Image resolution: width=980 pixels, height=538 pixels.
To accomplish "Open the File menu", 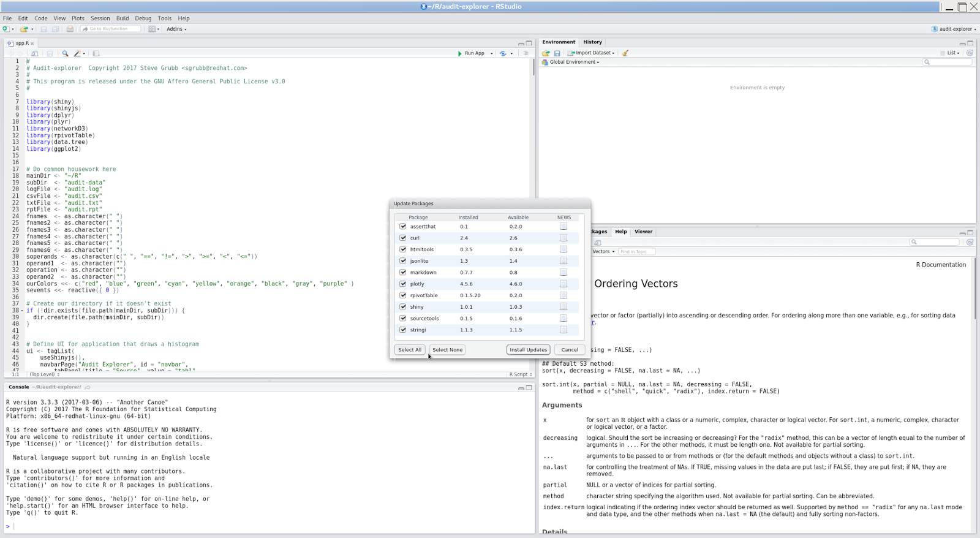I will tap(7, 18).
